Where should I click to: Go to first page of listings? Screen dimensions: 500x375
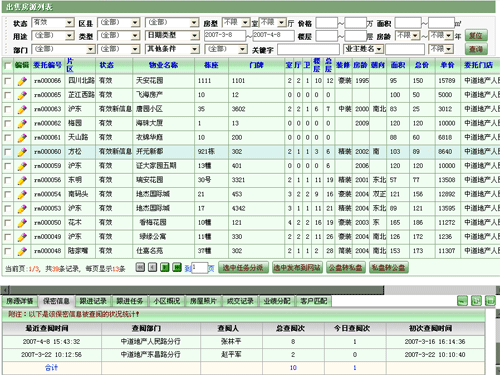click(x=140, y=267)
